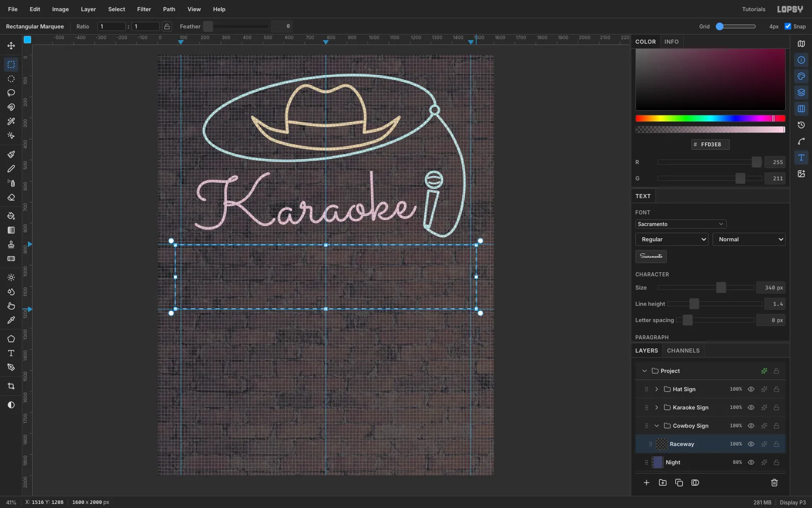
Task: Select the Clone Stamp tool
Action: coord(11,244)
